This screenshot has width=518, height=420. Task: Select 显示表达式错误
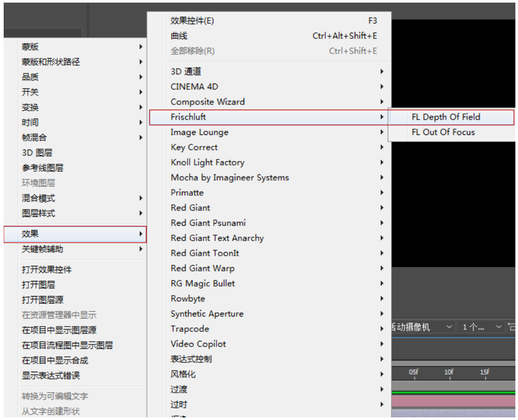tap(75, 376)
